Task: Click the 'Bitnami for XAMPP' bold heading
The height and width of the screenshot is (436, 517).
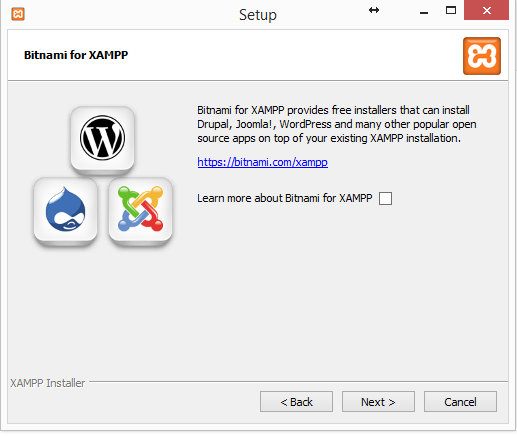Action: click(x=76, y=55)
